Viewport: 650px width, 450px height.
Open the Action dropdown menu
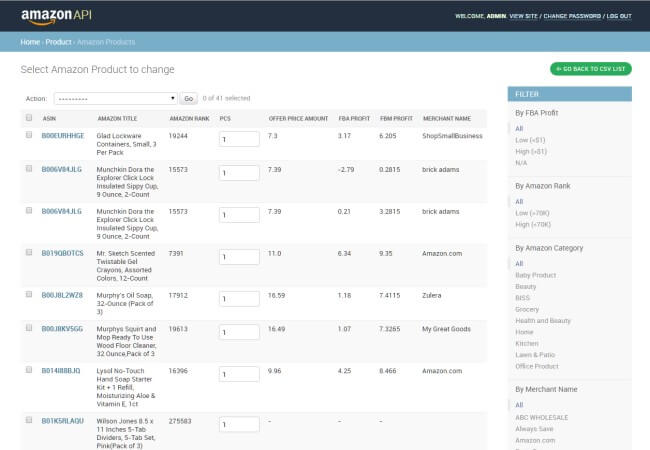[x=115, y=99]
